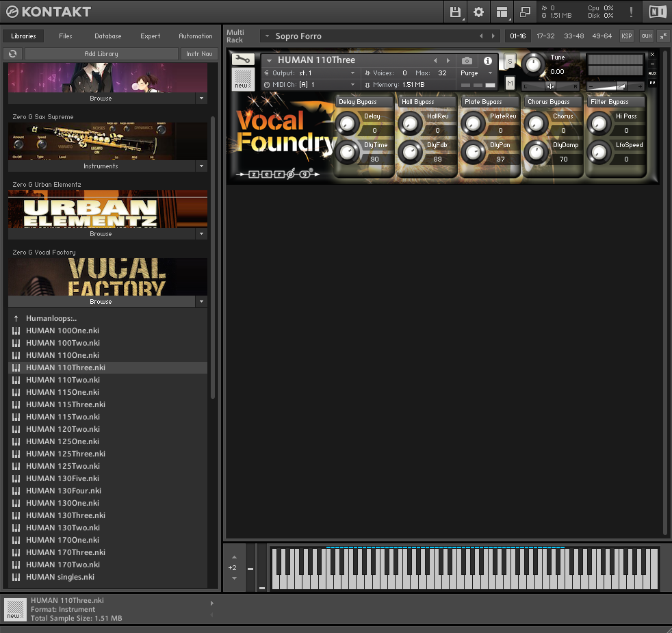
Task: Toggle Delay Bypass
Action: (x=364, y=101)
